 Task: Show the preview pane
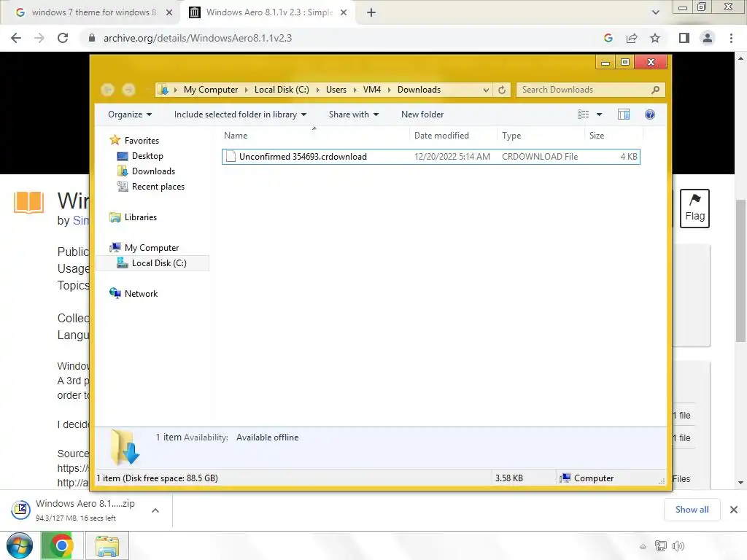624,114
